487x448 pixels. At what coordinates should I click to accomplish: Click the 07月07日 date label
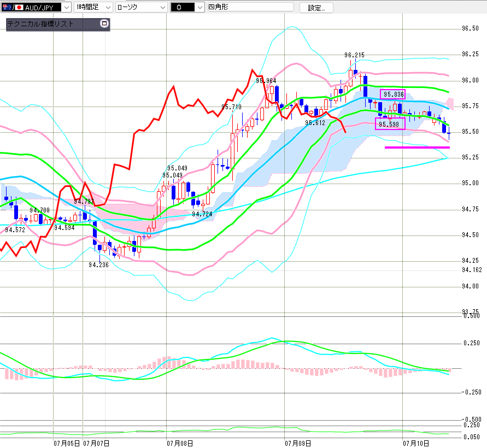96,443
